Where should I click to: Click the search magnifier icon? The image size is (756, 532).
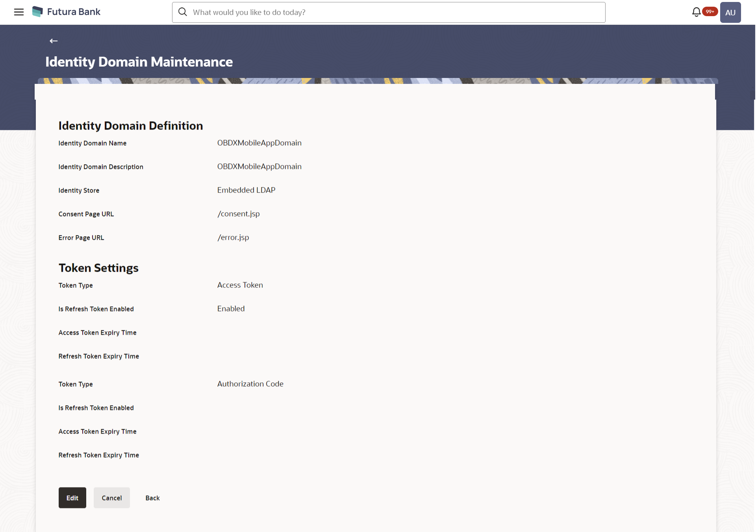pos(183,12)
